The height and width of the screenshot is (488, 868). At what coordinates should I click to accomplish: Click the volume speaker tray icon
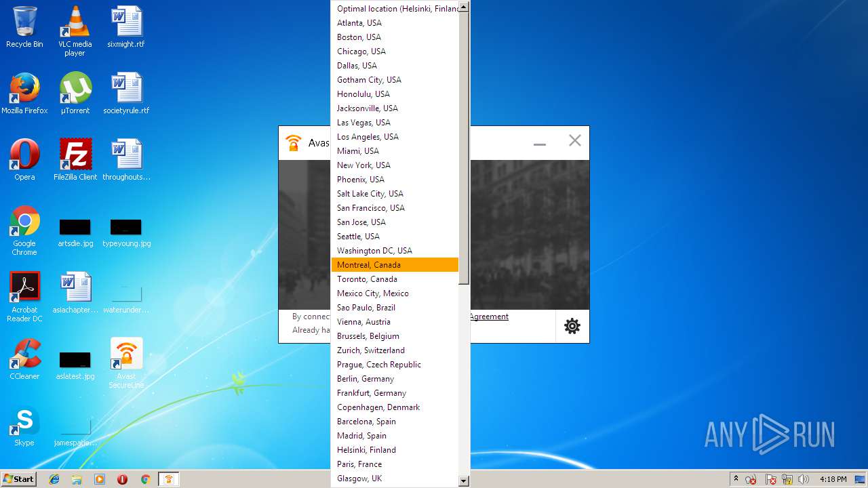804,479
